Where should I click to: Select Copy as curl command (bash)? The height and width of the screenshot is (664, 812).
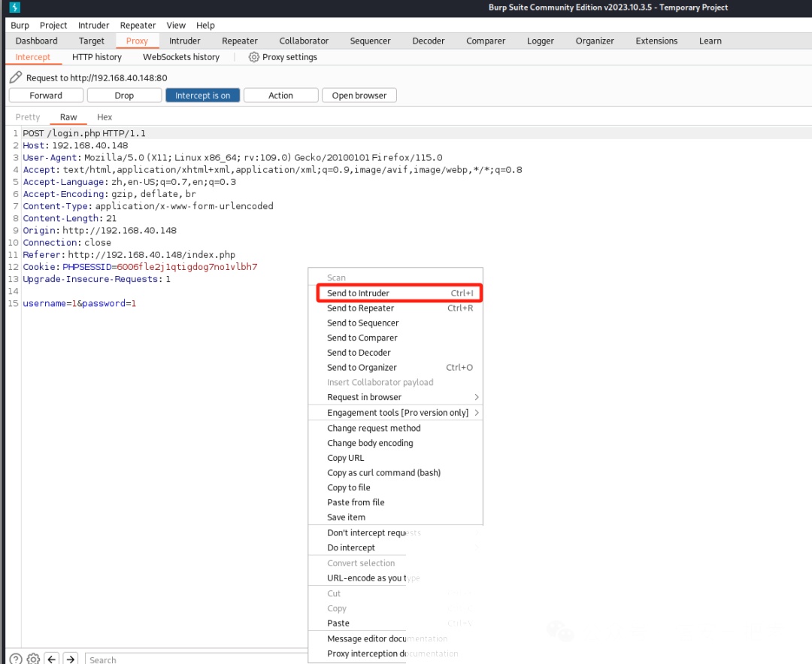coord(395,473)
